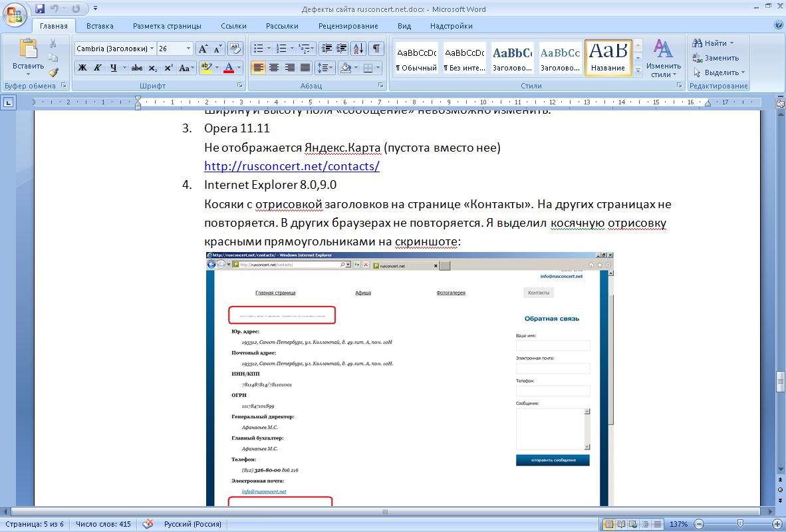Open the numbering list dropdown arrow
This screenshot has height=532, width=786.
click(x=292, y=49)
